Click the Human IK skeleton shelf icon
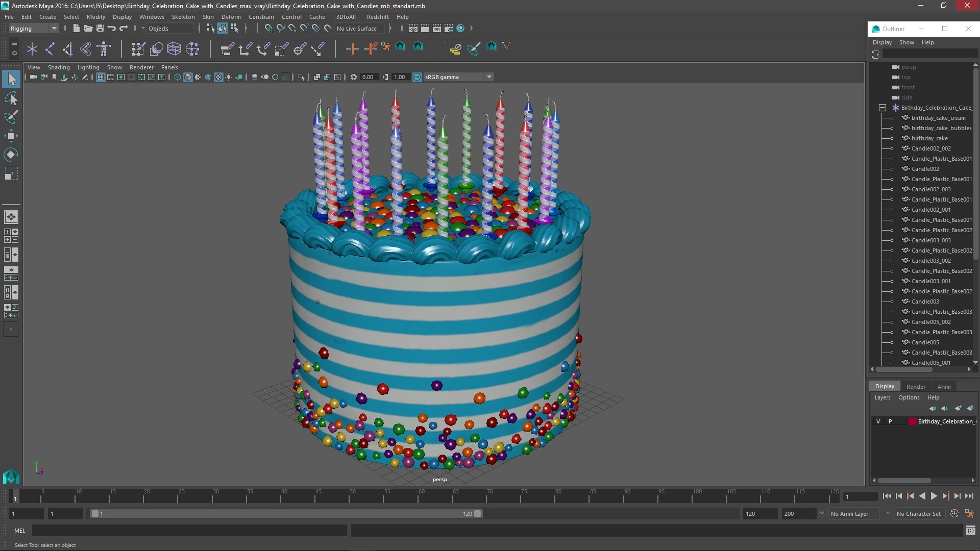This screenshot has width=980, height=551. pyautogui.click(x=104, y=49)
